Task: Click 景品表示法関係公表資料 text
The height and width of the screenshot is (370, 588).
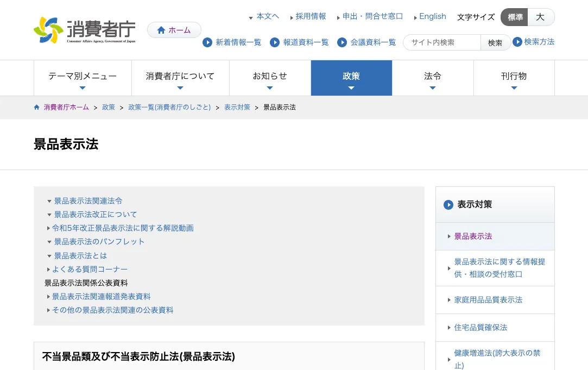Action: [x=86, y=283]
